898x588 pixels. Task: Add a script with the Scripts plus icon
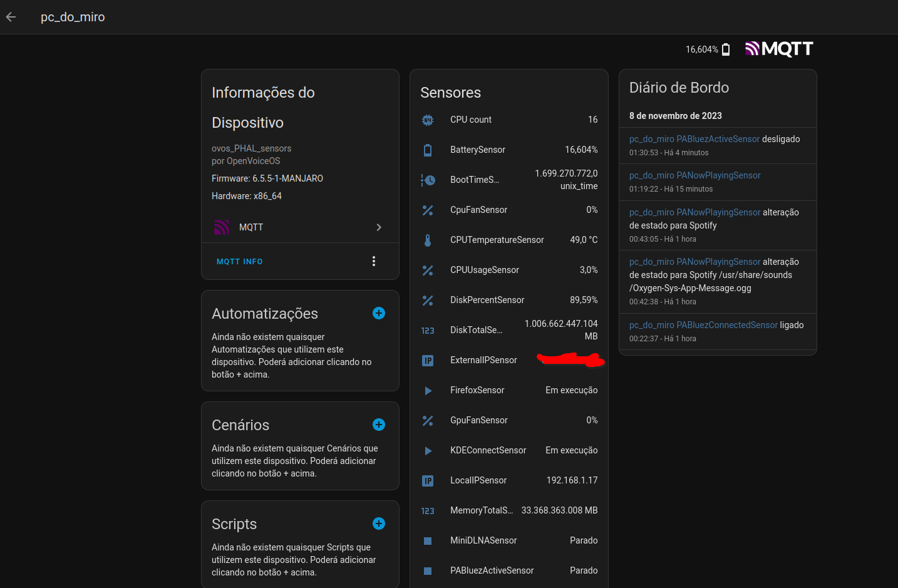pos(379,524)
